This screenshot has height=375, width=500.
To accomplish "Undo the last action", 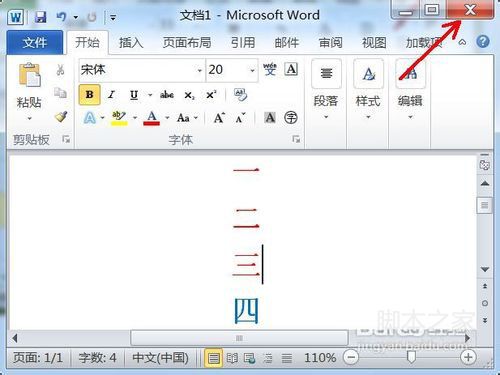I will (61, 17).
